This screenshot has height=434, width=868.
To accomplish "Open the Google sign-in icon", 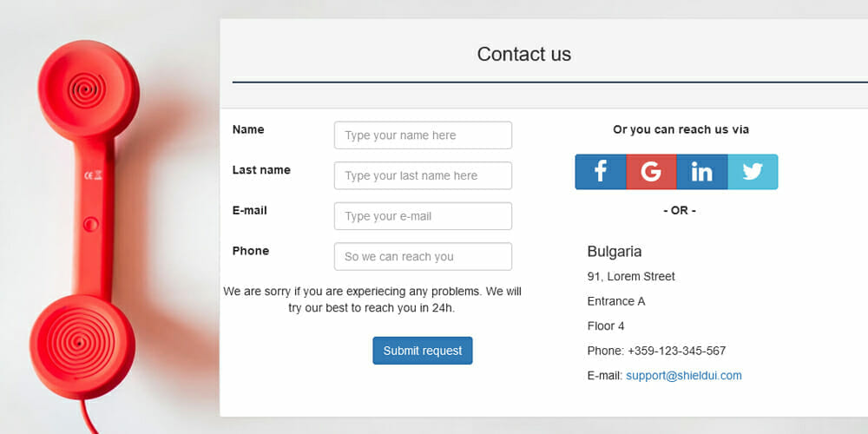I will click(x=651, y=172).
